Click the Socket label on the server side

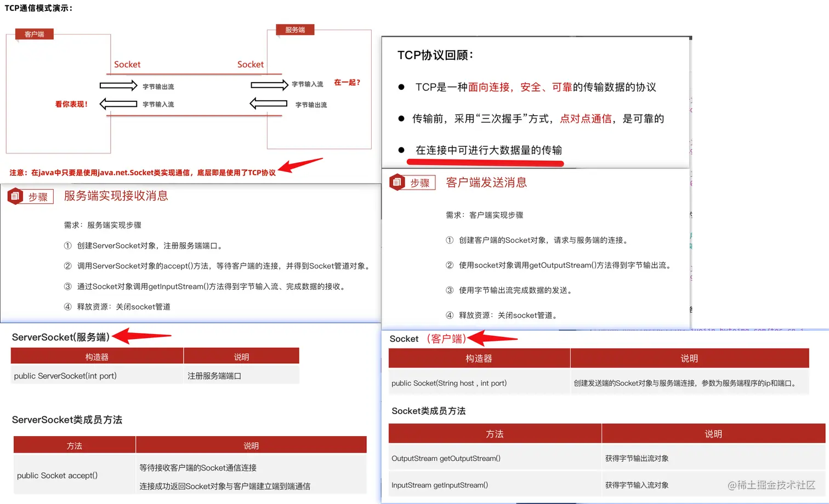(x=251, y=65)
